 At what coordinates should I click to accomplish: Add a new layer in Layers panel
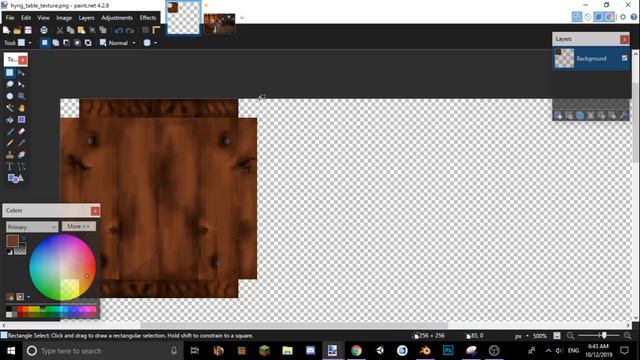559,116
